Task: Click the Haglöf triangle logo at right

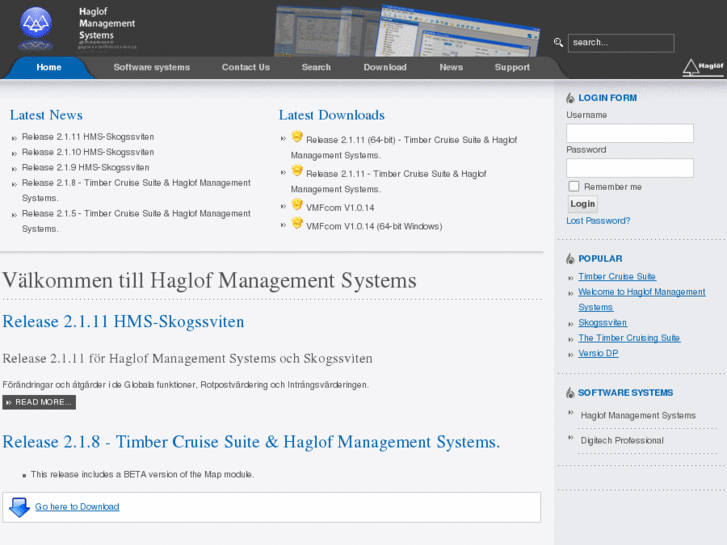Action: (x=703, y=68)
